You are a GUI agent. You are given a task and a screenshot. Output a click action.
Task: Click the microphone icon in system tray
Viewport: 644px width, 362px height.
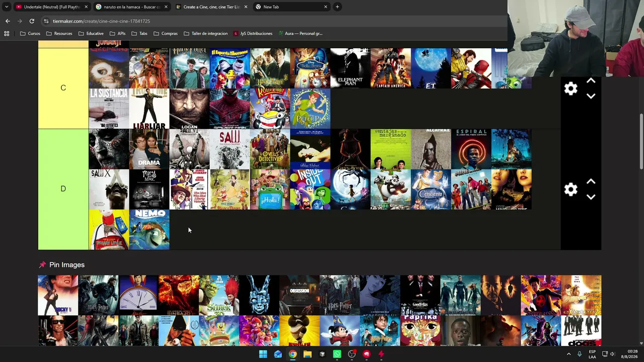point(580,354)
